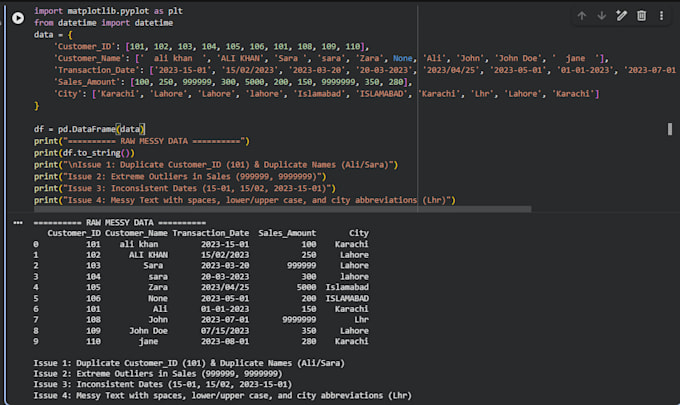Viewport: 680px width, 405px height.
Task: Click the edit pencil icon in the cell toolbar
Action: click(x=621, y=16)
